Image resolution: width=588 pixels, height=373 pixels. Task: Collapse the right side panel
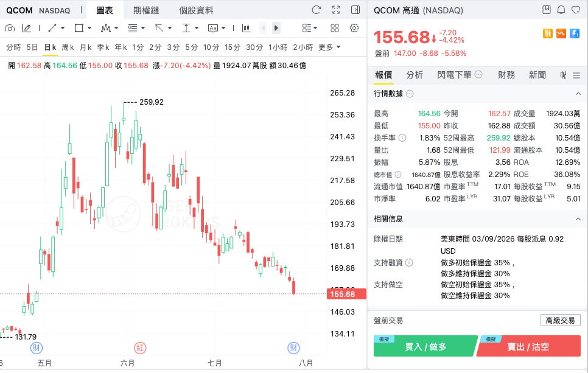tap(355, 10)
